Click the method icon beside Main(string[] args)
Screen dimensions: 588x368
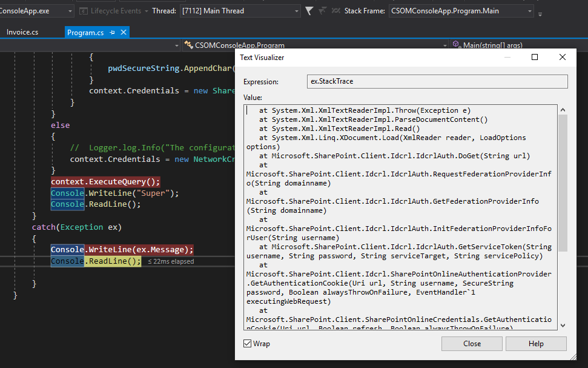[x=454, y=44]
